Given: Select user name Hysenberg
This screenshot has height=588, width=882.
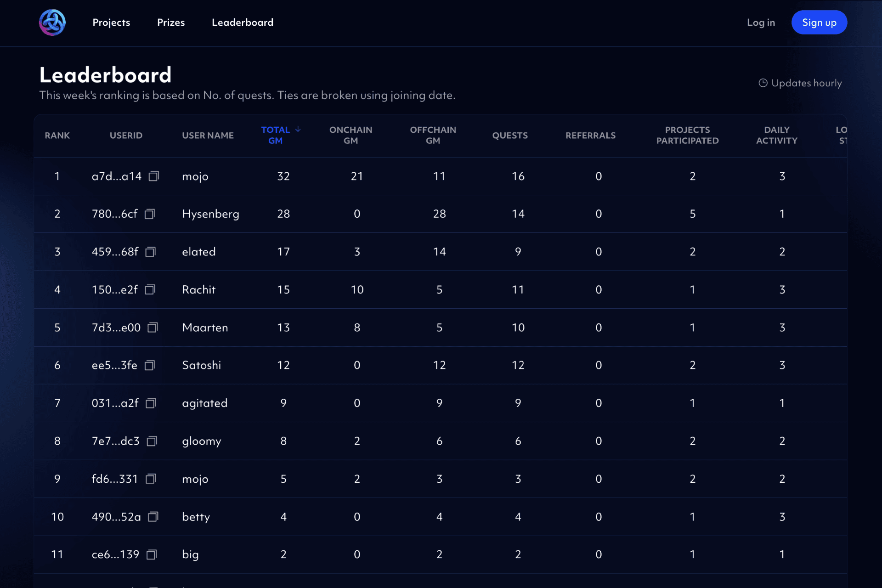Looking at the screenshot, I should pyautogui.click(x=210, y=214).
